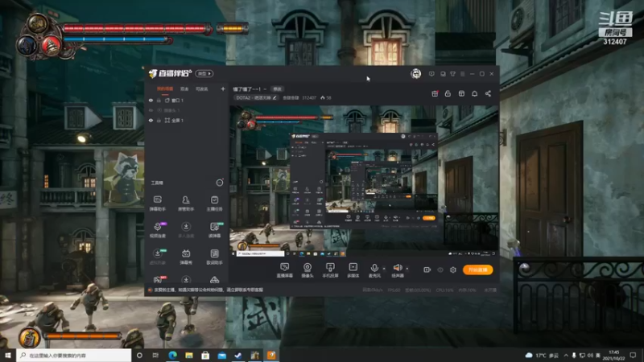Click the toolbox more options circle icon
This screenshot has height=362, width=644.
pos(220,183)
